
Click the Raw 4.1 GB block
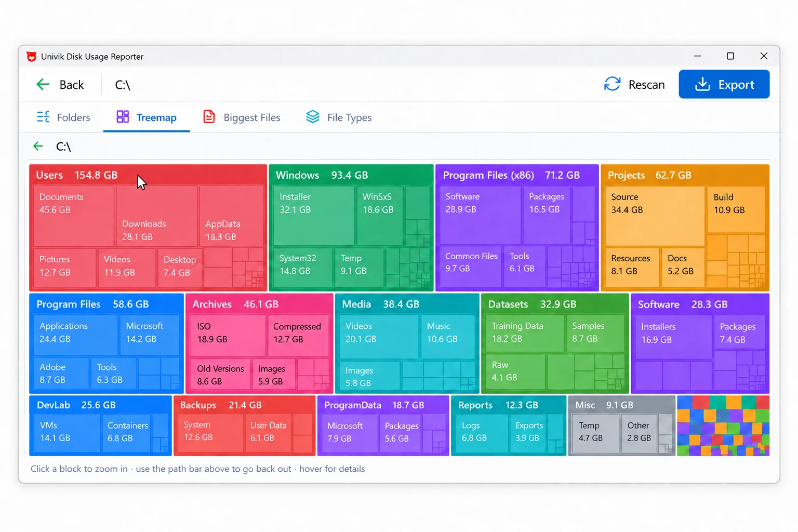(515, 371)
